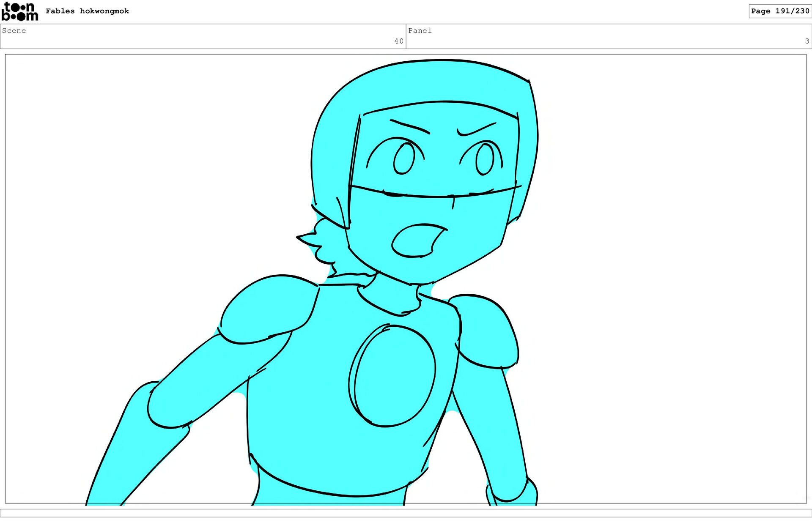This screenshot has height=525, width=812.
Task: Click the Scene label in header
Action: [x=14, y=30]
